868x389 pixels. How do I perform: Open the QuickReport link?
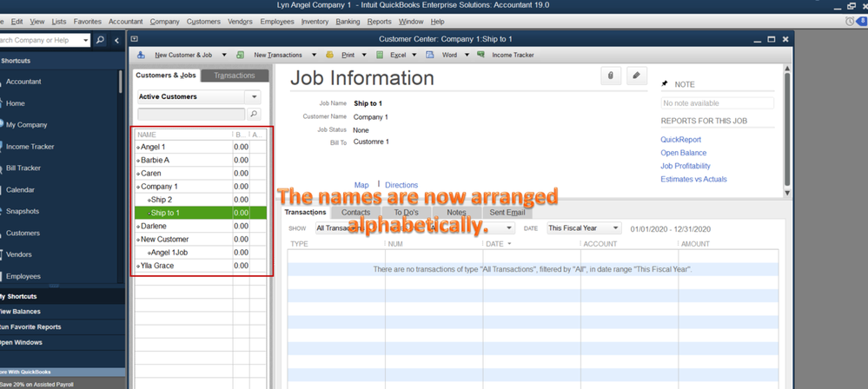click(x=681, y=140)
